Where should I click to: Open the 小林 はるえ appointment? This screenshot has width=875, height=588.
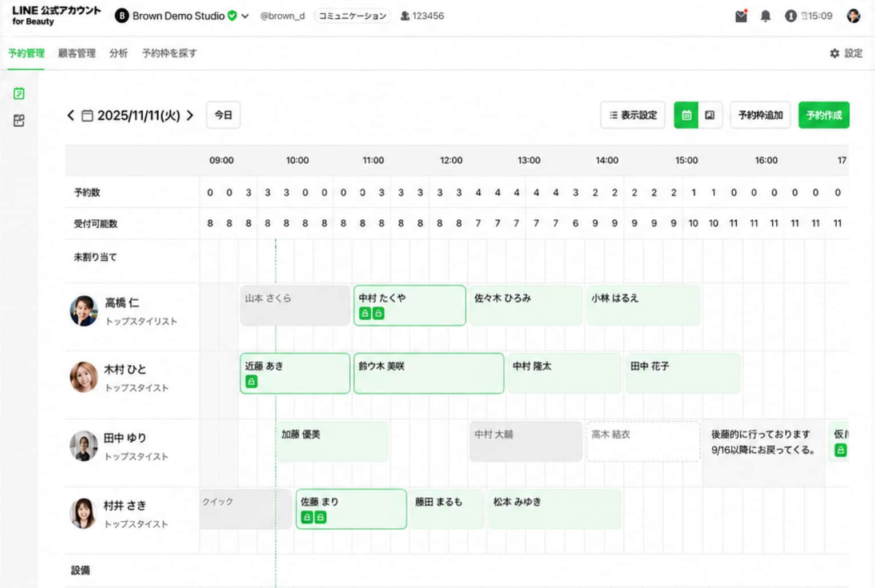point(643,305)
